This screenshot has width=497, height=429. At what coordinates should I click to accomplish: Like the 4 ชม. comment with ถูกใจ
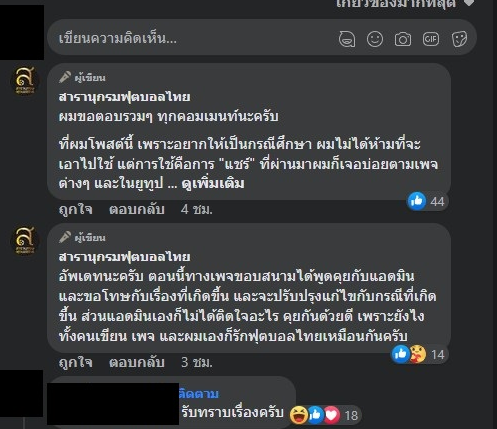click(x=76, y=209)
